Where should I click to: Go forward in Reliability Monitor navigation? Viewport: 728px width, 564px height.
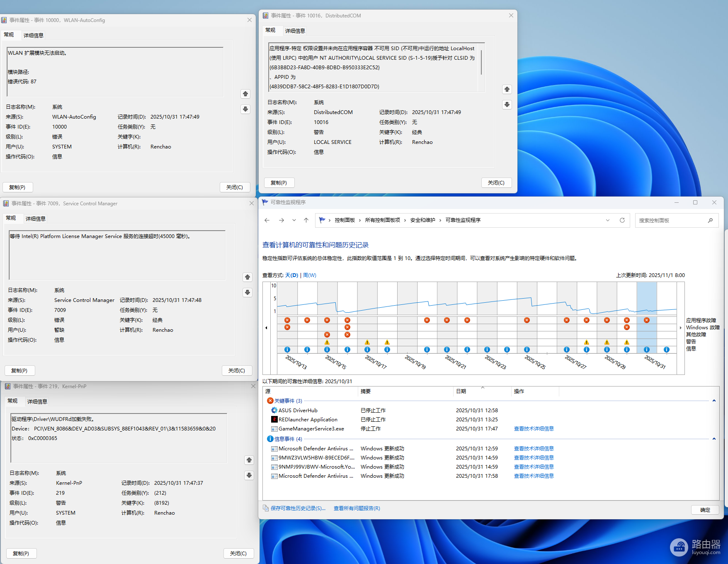[281, 220]
